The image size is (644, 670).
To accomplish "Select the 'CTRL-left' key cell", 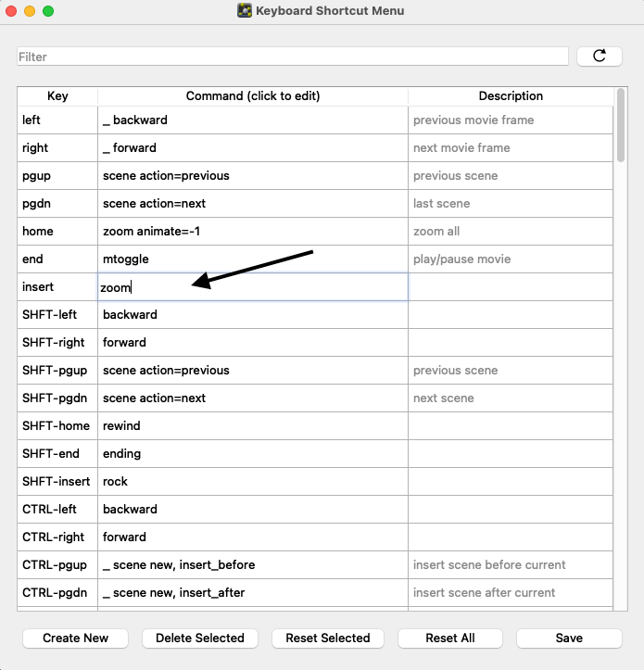I will 57,509.
